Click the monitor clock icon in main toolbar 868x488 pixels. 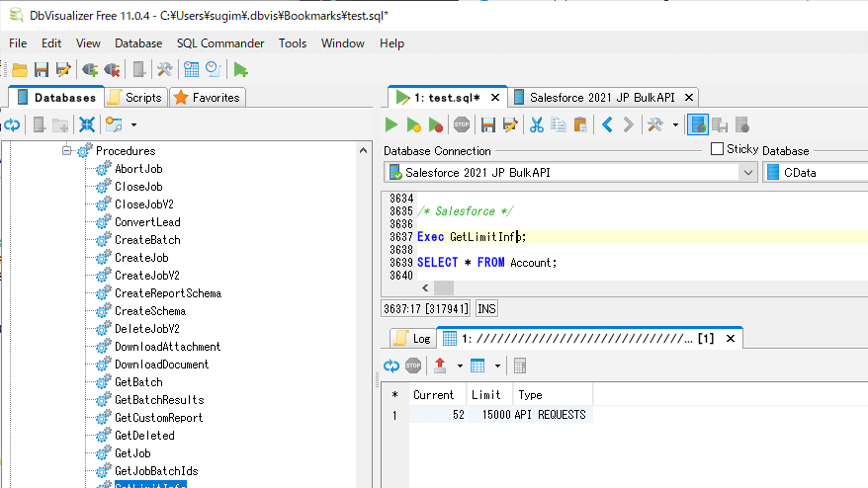click(x=214, y=70)
